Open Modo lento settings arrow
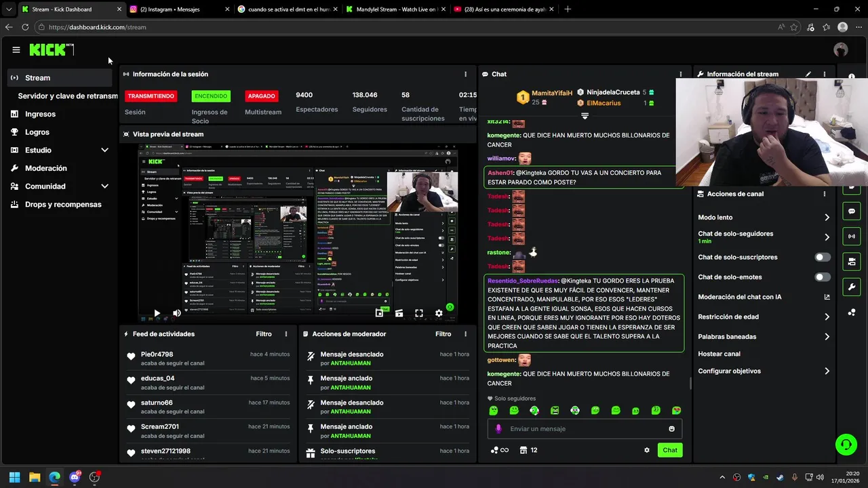The image size is (868, 488). (827, 218)
